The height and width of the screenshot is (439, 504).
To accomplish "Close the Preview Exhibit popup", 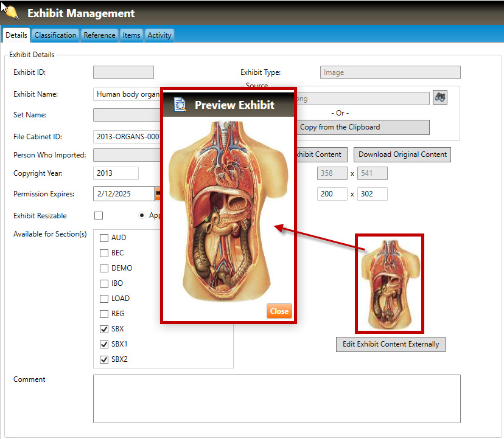I will click(x=279, y=311).
